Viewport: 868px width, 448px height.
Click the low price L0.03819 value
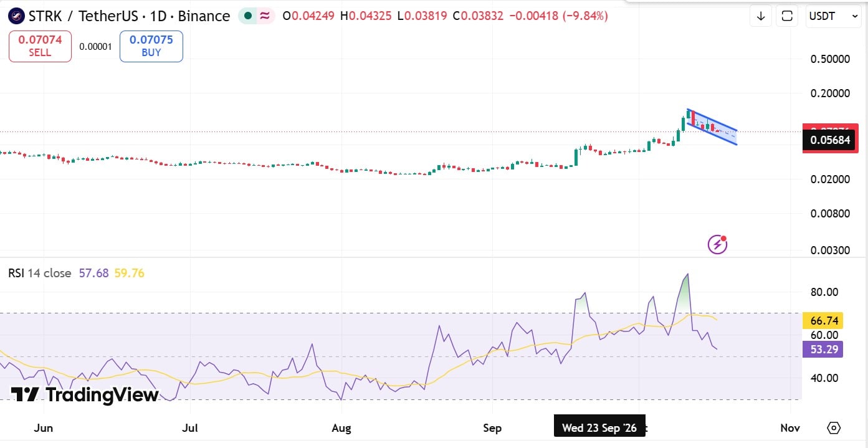[x=422, y=16]
